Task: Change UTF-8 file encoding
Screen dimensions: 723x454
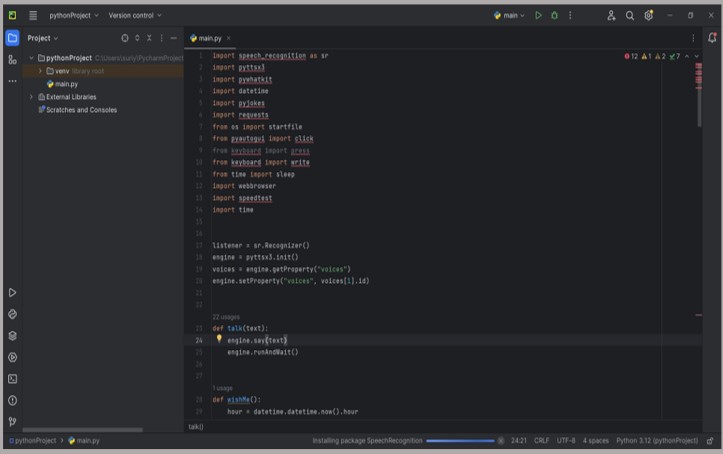Action: point(566,441)
